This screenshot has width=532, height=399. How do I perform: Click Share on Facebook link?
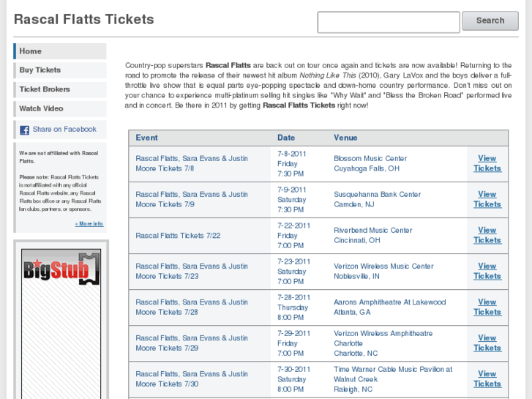tap(64, 129)
